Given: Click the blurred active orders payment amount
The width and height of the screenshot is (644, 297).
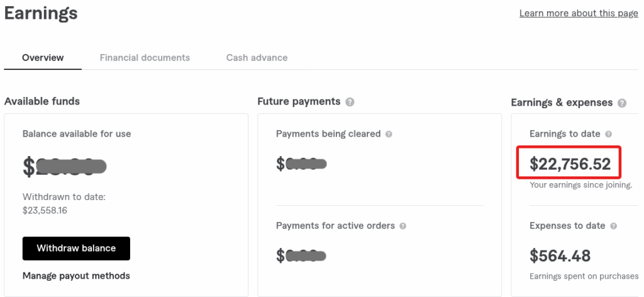Looking at the screenshot, I should point(301,256).
